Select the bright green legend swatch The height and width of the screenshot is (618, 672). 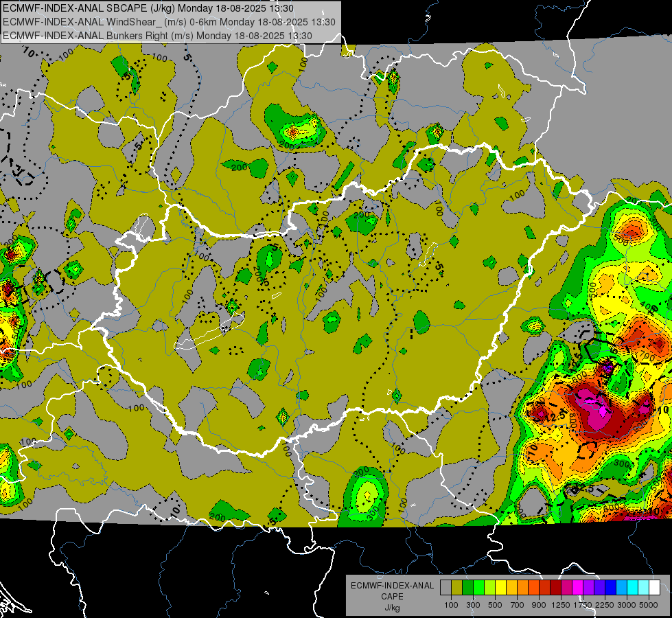point(478,588)
